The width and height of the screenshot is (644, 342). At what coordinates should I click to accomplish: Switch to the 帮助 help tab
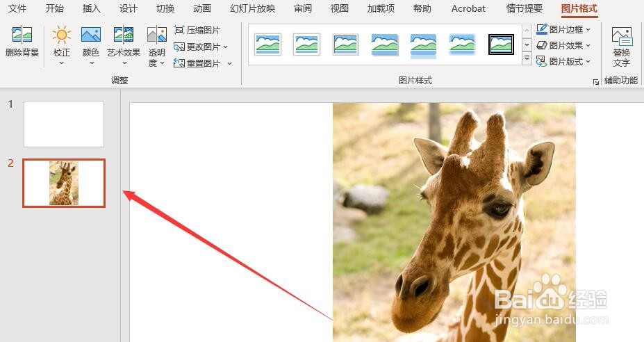click(422, 8)
